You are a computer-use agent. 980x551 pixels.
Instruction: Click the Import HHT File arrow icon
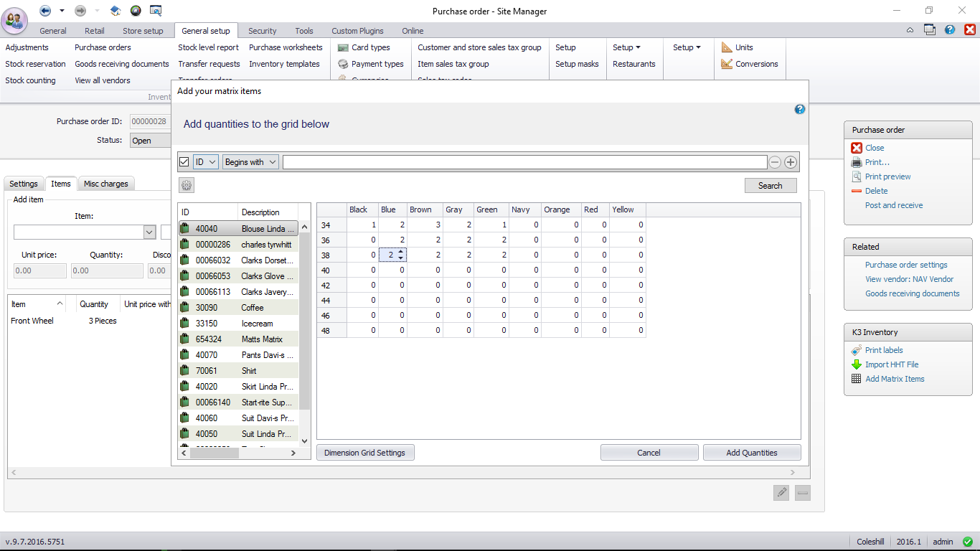pos(856,364)
